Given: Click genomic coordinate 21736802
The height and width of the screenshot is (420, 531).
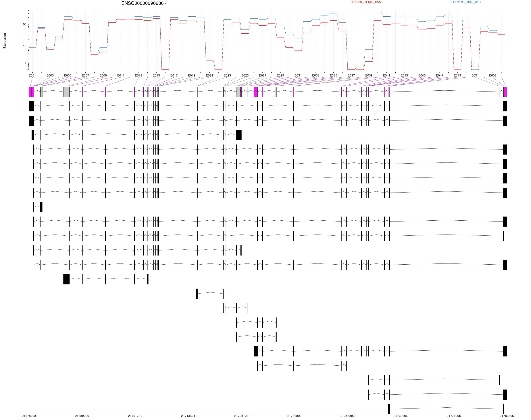Looking at the screenshot, I should pyautogui.click(x=294, y=416).
